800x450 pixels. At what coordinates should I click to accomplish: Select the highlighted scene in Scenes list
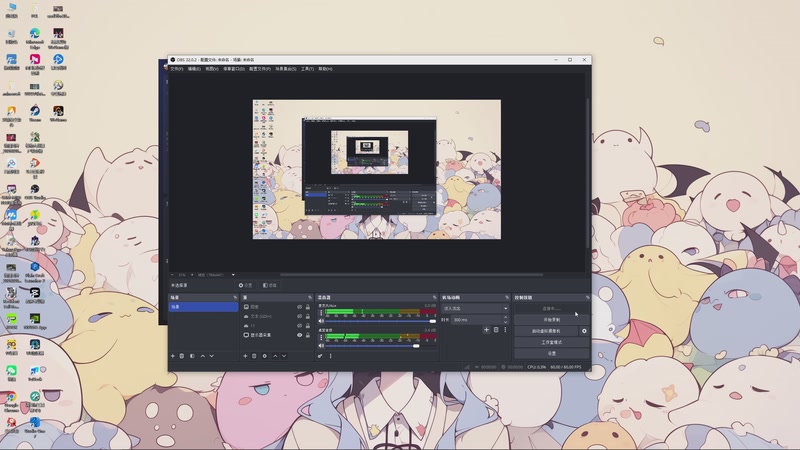pos(204,307)
